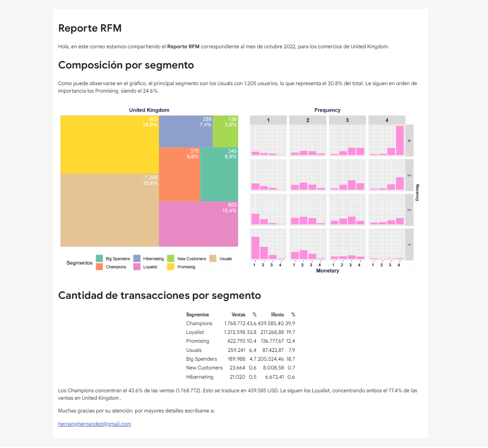Select the pink treemap block showing 603

coord(198,224)
